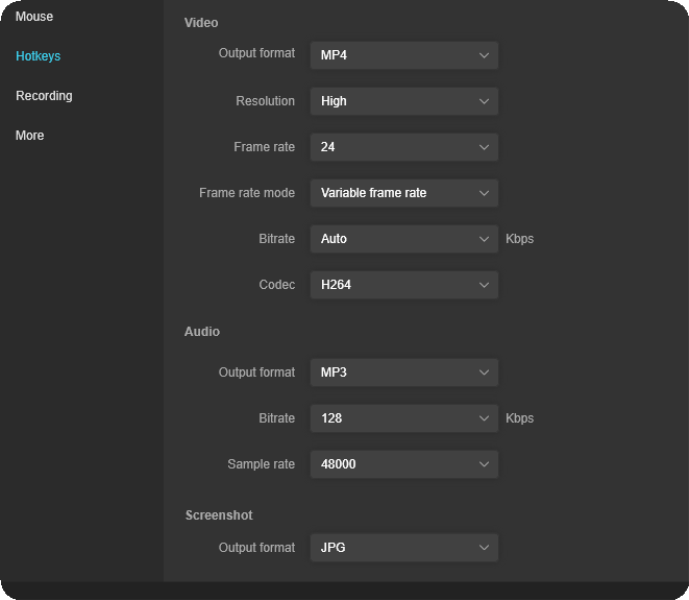Open the Frame rate dropdown showing 24

pyautogui.click(x=403, y=147)
